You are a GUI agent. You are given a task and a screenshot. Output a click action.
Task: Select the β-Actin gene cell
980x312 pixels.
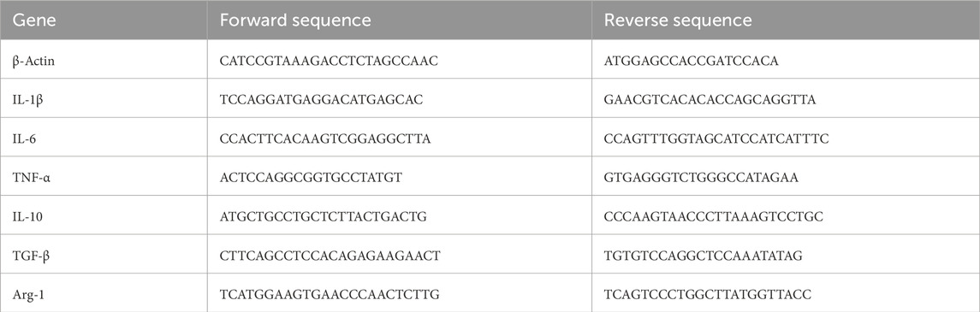(x=33, y=62)
